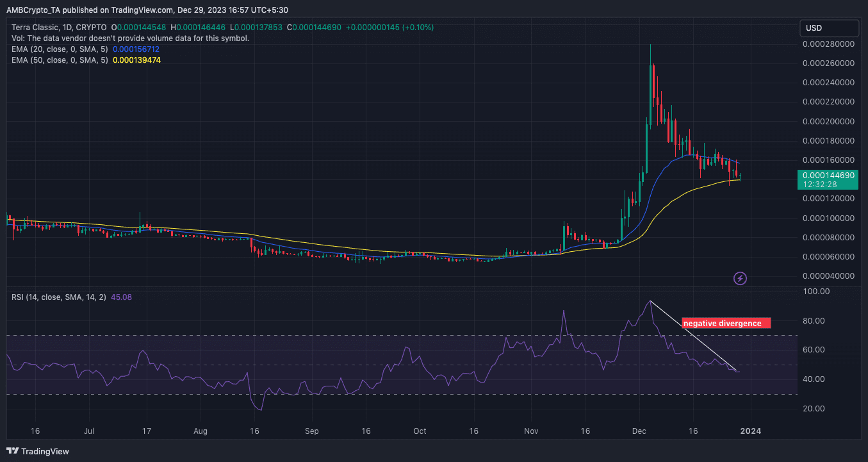Screen dimensions: 868x462
Task: Click the candle countdown timer 12:32:28
Action: click(x=821, y=184)
